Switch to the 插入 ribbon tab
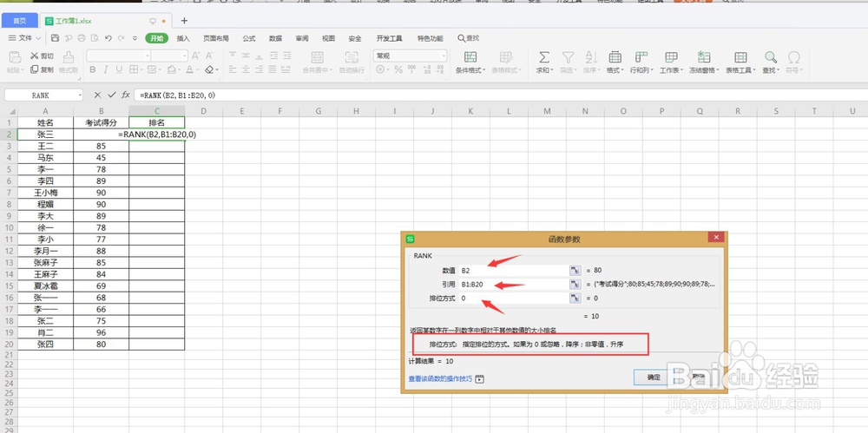This screenshot has height=433, width=868. tap(183, 38)
